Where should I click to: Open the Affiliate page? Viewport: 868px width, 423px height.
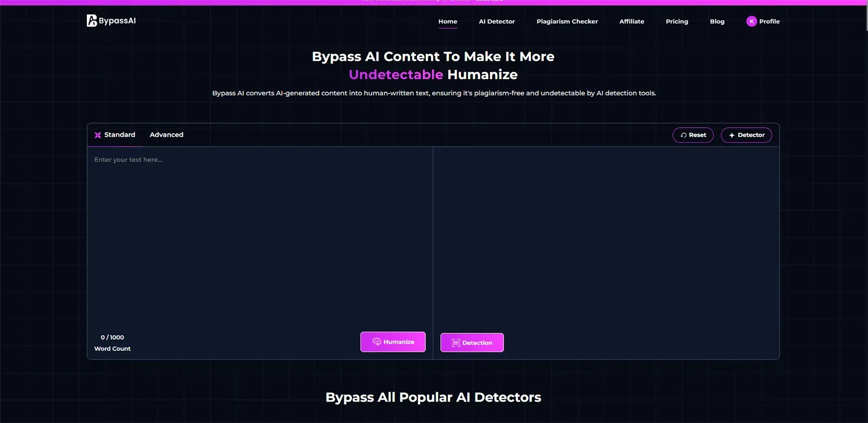[632, 21]
